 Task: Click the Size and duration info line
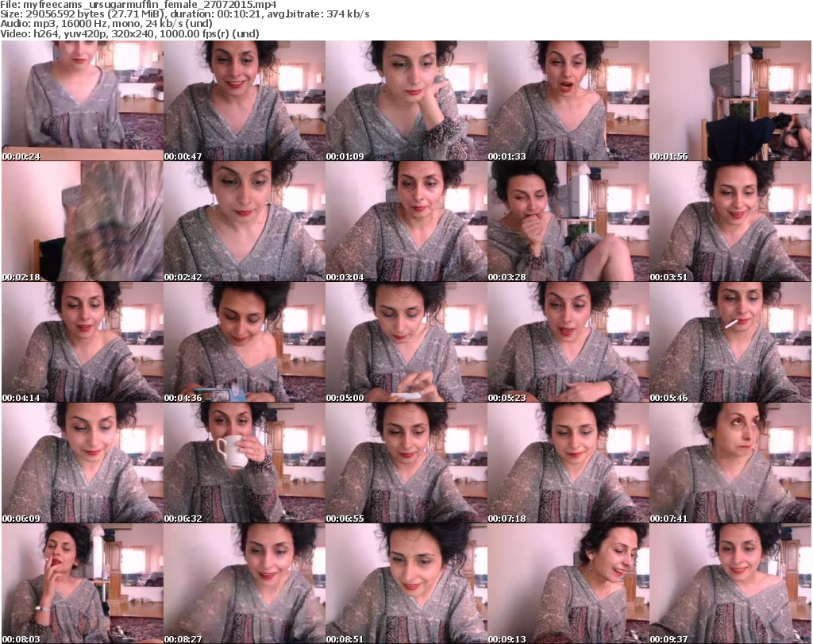185,14
